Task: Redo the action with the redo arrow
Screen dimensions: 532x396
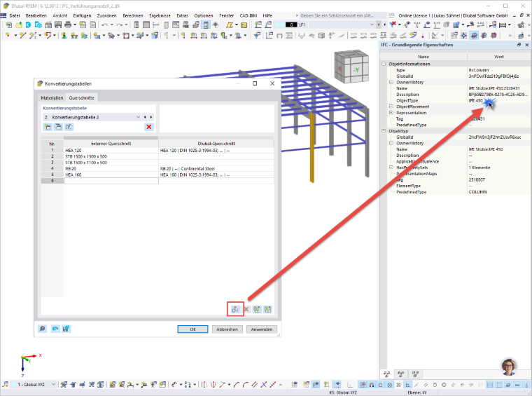Action: 119,25
